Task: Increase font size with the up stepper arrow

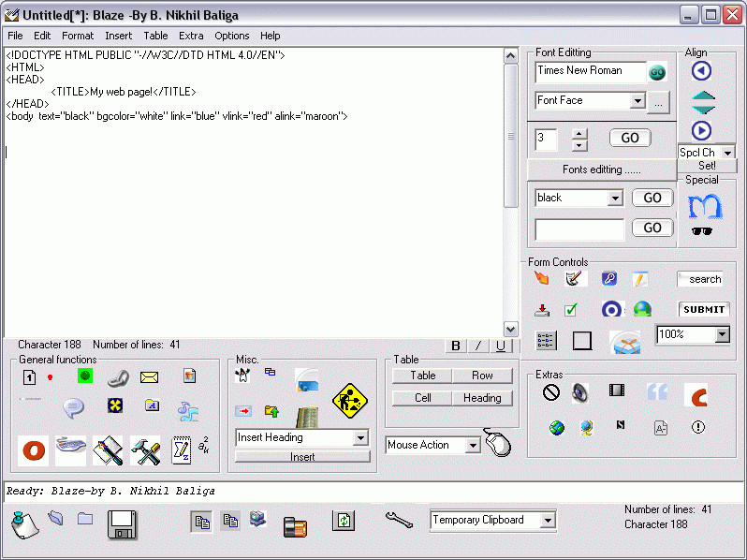Action: coord(579,134)
